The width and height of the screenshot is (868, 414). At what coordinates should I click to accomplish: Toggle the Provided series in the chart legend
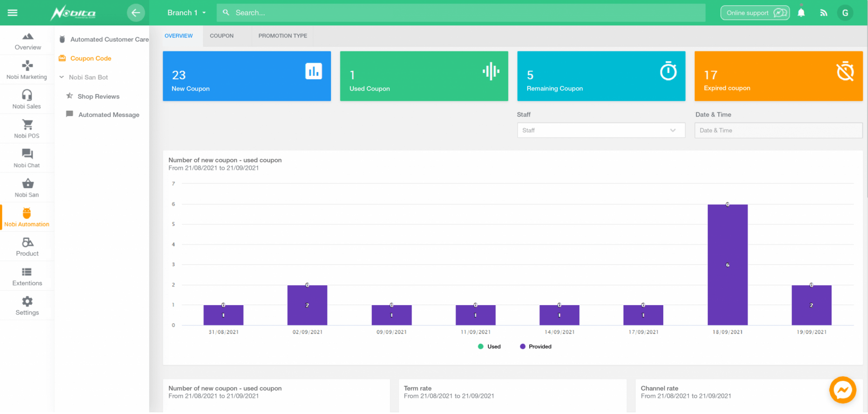(x=535, y=346)
